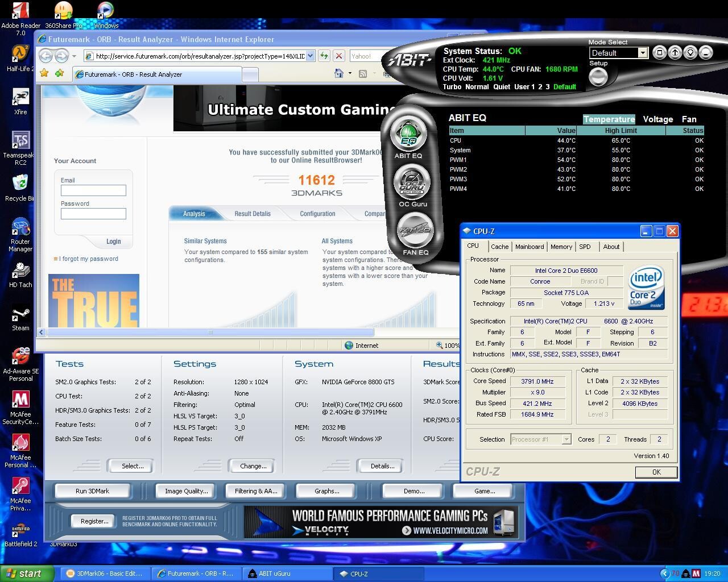Open the About tab in CPU-Z
Screen dimensions: 728x582
[611, 247]
